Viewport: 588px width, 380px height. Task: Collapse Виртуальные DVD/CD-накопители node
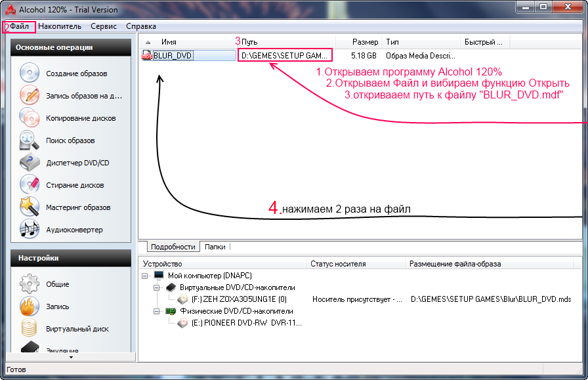coord(157,287)
